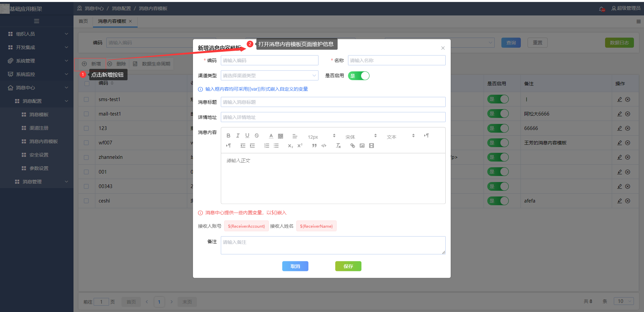Toggle the 是否启用 switch in dialog
Image resolution: width=644 pixels, height=312 pixels.
[x=359, y=76]
